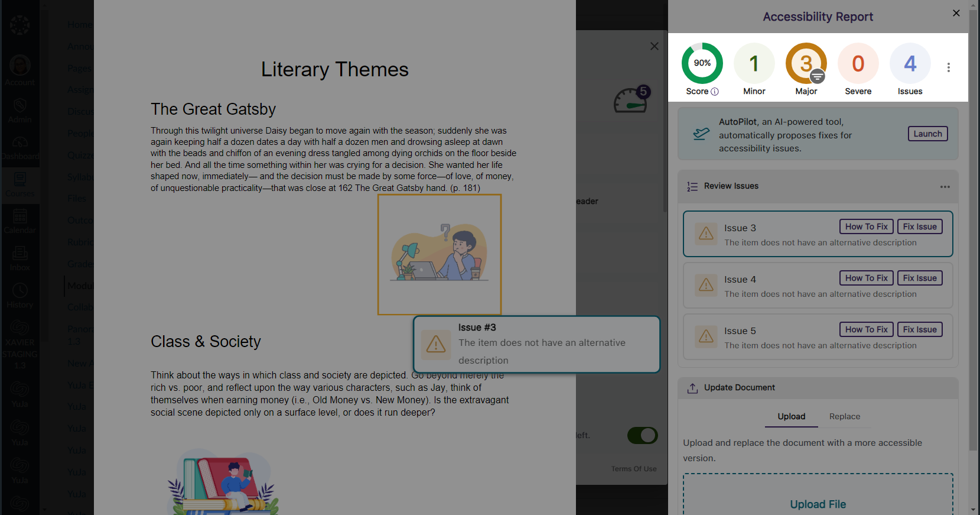Filter by Major issues circle
The height and width of the screenshot is (515, 980).
click(806, 64)
